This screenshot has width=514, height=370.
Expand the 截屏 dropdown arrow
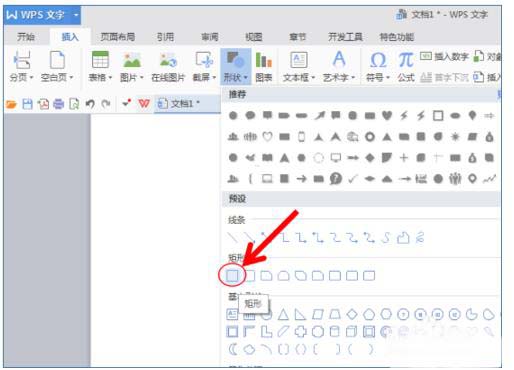click(214, 78)
